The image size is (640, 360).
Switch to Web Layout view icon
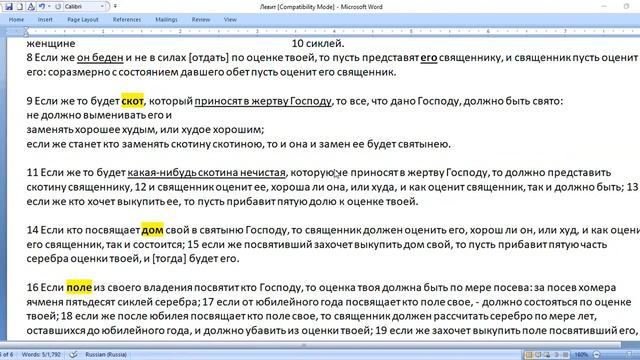pos(547,355)
